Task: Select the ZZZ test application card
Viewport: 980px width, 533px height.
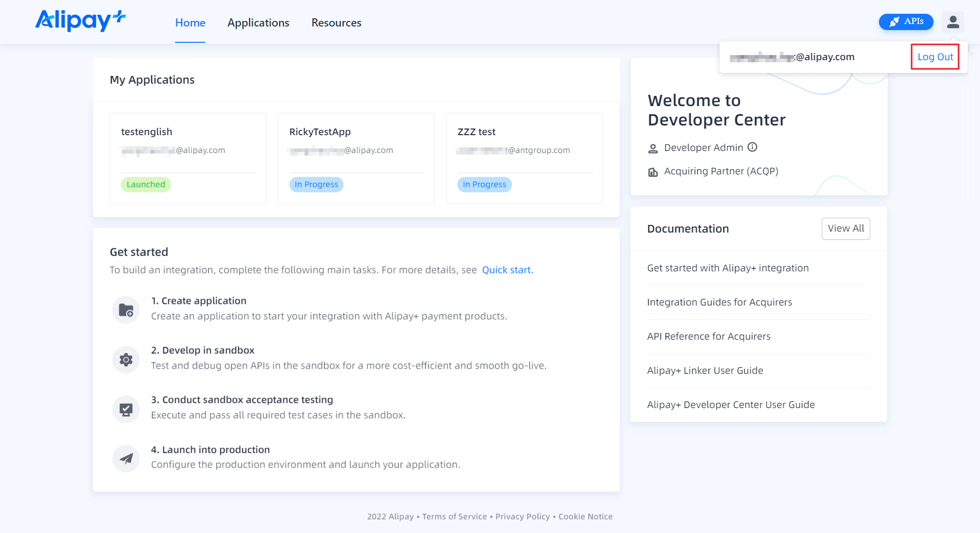Action: click(524, 158)
